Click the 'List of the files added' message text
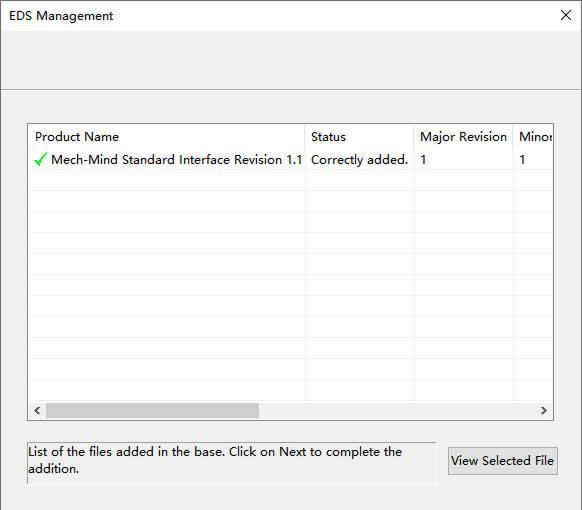 coord(215,460)
